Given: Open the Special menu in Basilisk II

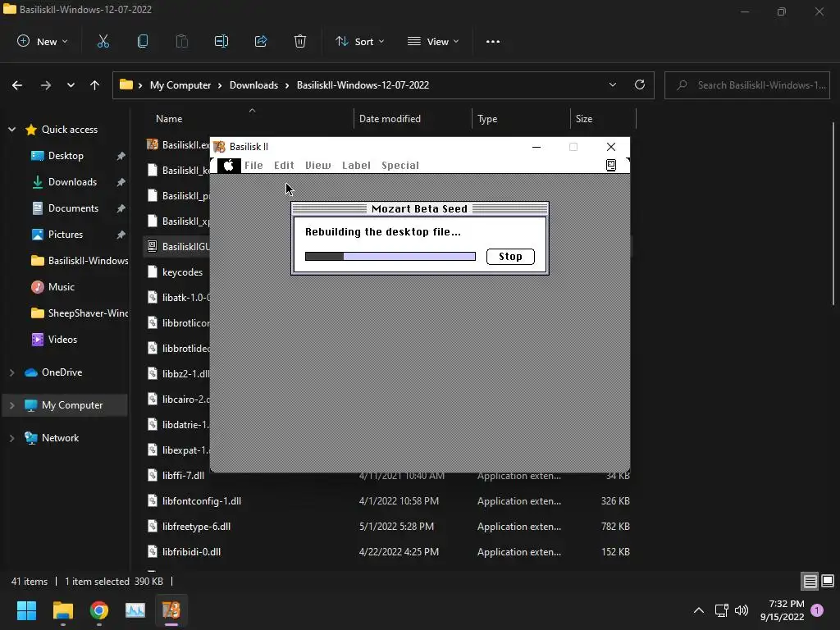Looking at the screenshot, I should click(x=400, y=166).
